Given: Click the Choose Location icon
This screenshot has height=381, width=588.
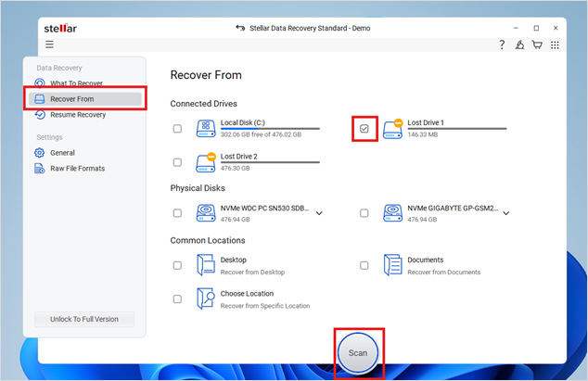Looking at the screenshot, I should click(206, 298).
